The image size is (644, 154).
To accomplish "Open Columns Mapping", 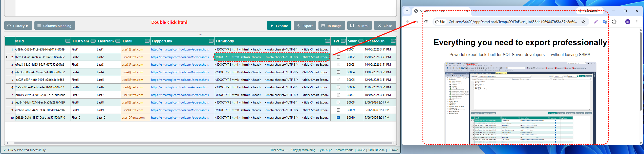I will click(55, 25).
